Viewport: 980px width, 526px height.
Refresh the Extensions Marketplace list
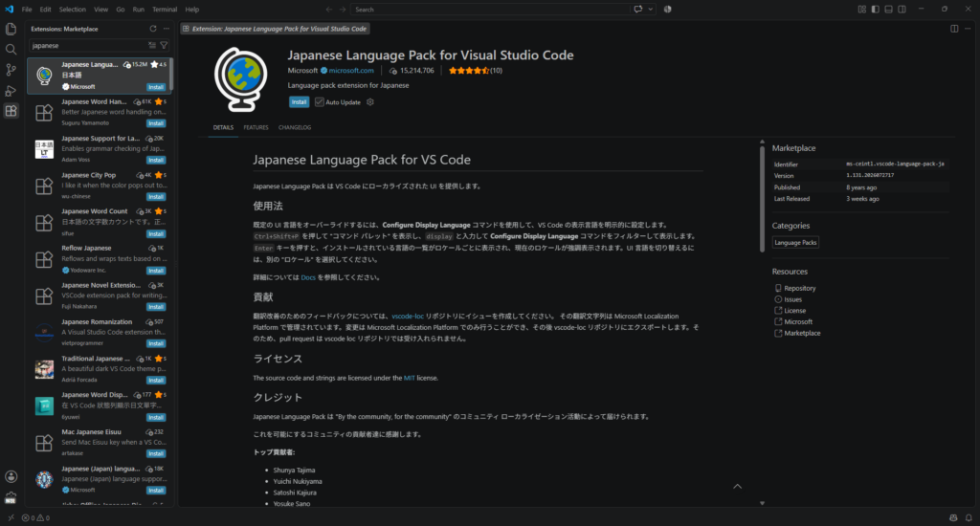[x=152, y=29]
